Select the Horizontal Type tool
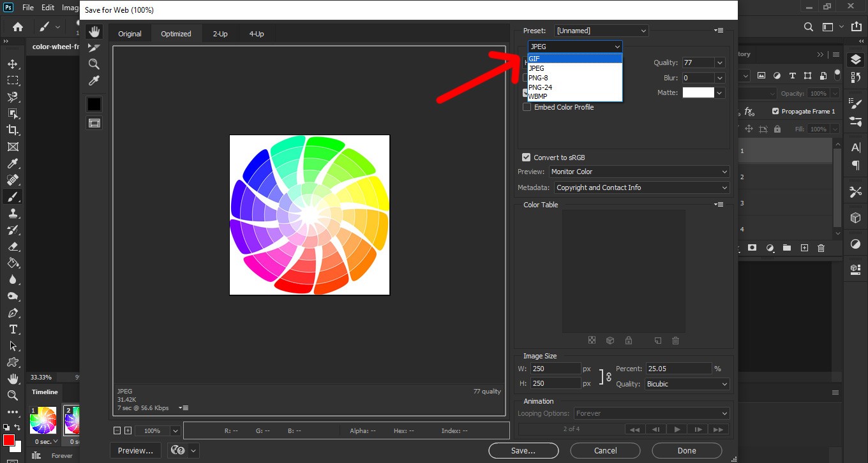The width and height of the screenshot is (868, 463). (12, 329)
